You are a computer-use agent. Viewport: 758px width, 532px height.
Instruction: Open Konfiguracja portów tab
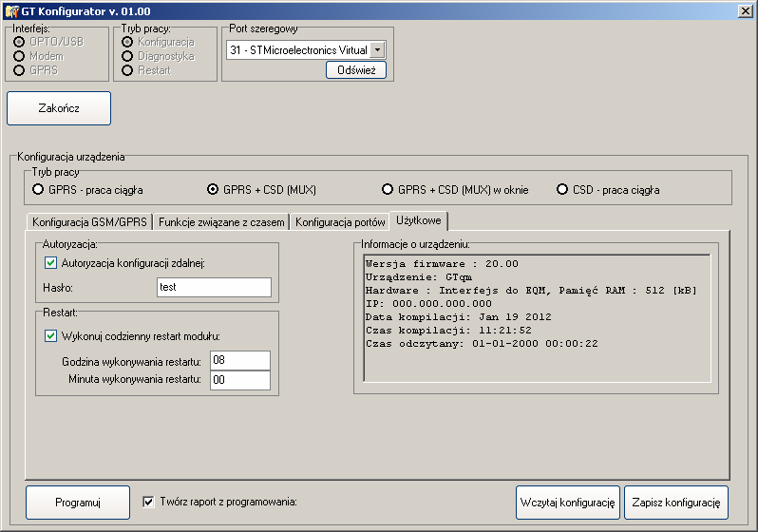pyautogui.click(x=340, y=222)
